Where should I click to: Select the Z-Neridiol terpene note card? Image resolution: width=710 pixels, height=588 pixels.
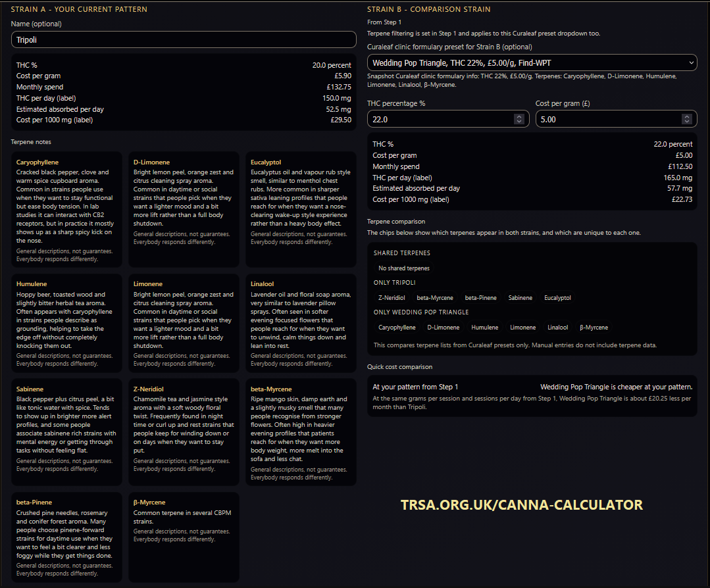(184, 432)
